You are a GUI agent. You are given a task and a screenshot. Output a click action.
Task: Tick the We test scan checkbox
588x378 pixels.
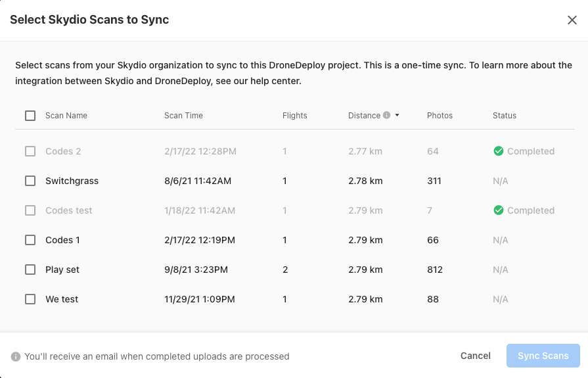pos(30,299)
